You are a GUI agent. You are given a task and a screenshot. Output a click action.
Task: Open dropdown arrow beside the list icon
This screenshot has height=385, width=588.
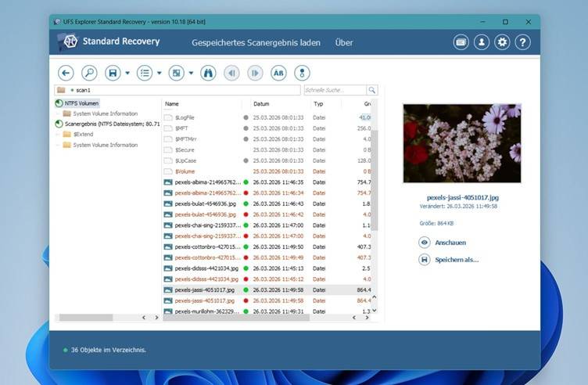(x=160, y=74)
